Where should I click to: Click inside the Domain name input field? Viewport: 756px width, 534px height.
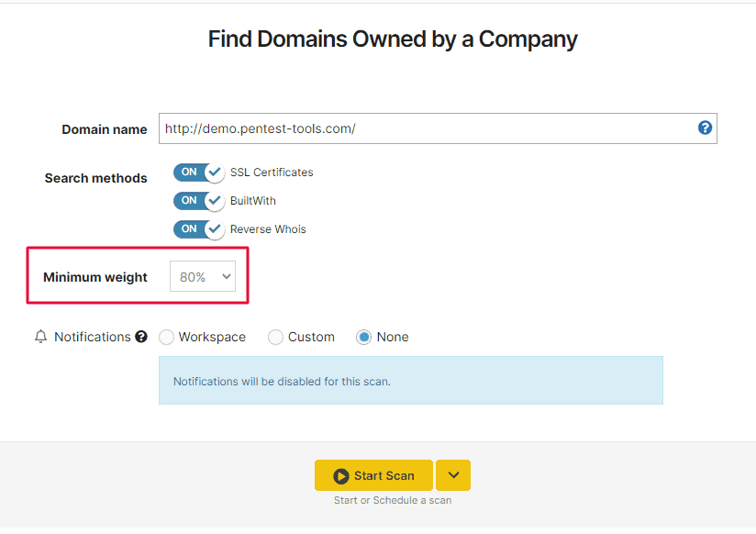(x=413, y=128)
